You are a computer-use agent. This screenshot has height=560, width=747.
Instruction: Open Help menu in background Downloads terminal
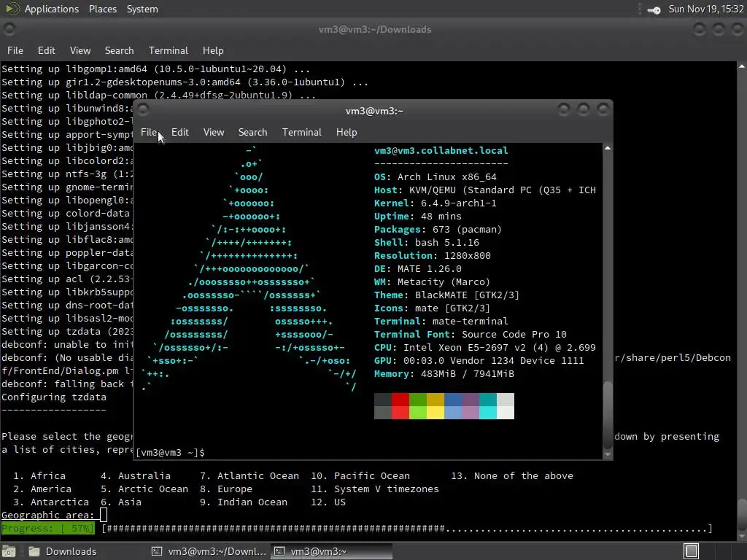[x=213, y=50]
